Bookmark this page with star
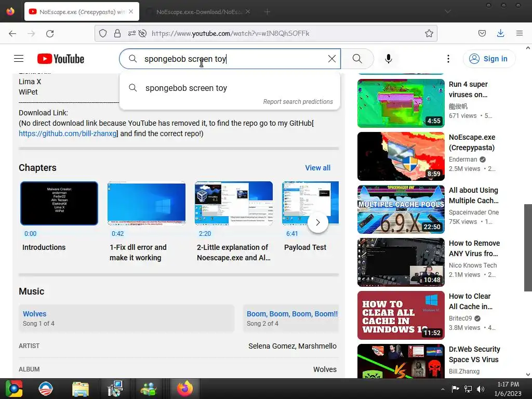The image size is (532, 399). (429, 33)
